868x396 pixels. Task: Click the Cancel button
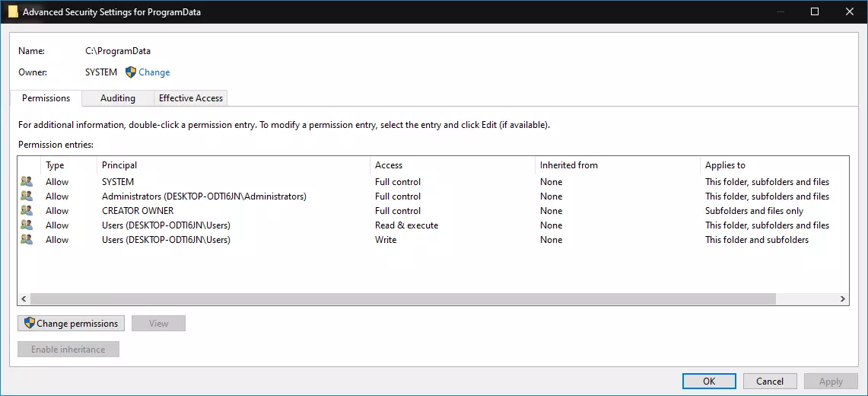click(769, 381)
